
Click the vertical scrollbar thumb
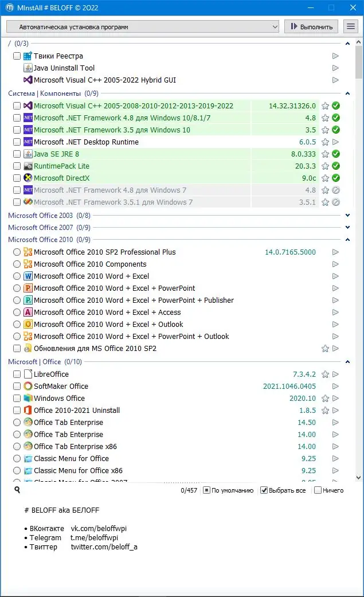point(358,63)
